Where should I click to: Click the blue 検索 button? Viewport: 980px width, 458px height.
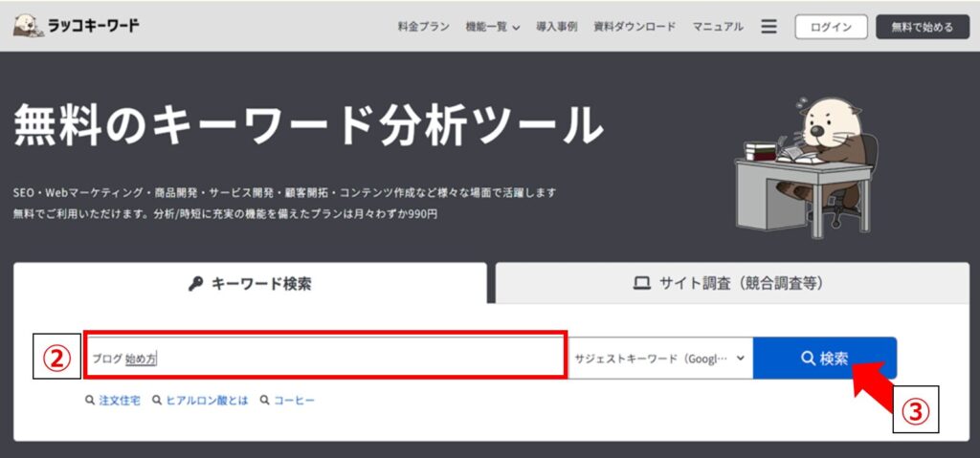825,359
